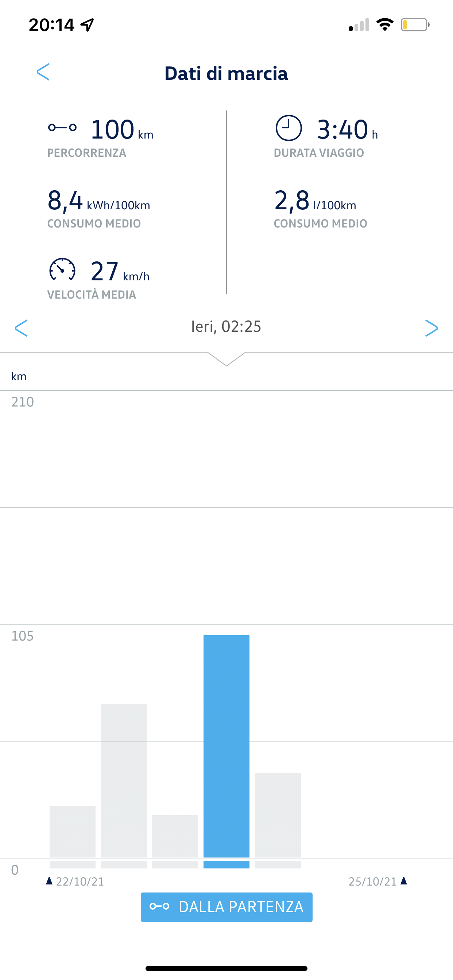This screenshot has width=453, height=980.
Task: Tap the Ieri, 02:25 trip date label
Action: [x=226, y=327]
